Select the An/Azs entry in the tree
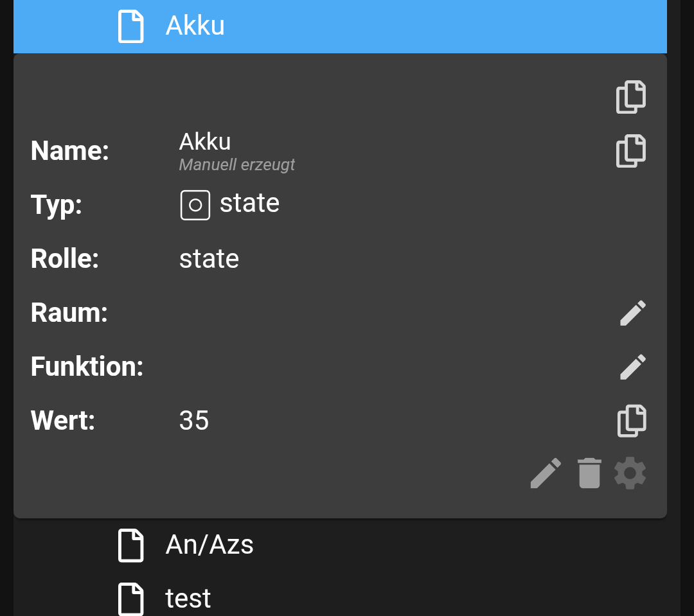Viewport: 694px width, 616px height. pos(209,545)
